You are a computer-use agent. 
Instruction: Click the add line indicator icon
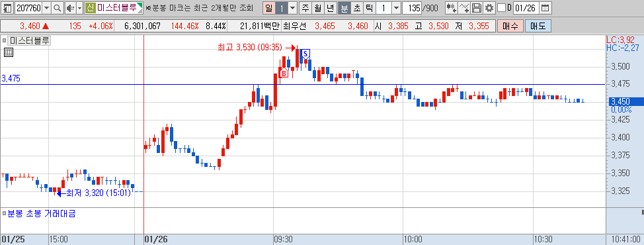point(464,7)
